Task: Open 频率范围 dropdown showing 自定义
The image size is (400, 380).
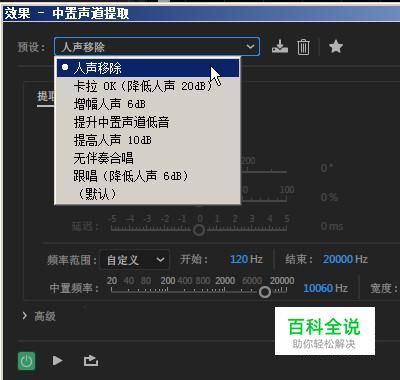Action: 135,259
